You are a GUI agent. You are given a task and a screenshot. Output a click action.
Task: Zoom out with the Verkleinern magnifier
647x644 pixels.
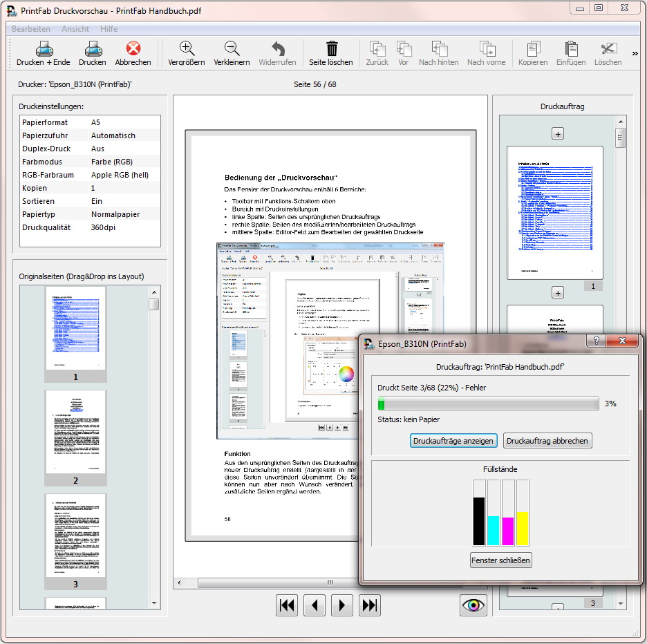coord(232,49)
